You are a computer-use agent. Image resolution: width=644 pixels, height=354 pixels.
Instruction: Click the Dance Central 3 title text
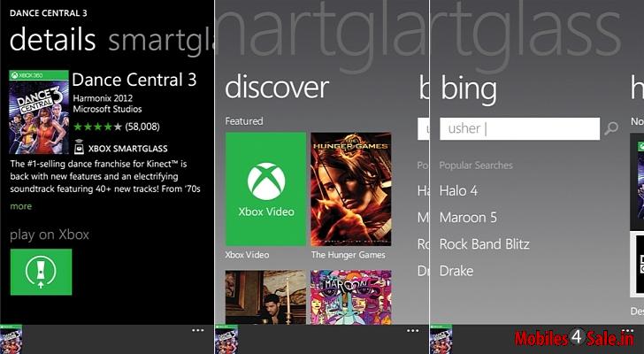134,80
